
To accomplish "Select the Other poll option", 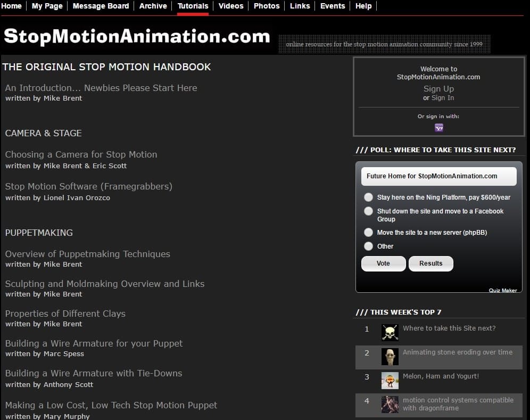I will (368, 246).
